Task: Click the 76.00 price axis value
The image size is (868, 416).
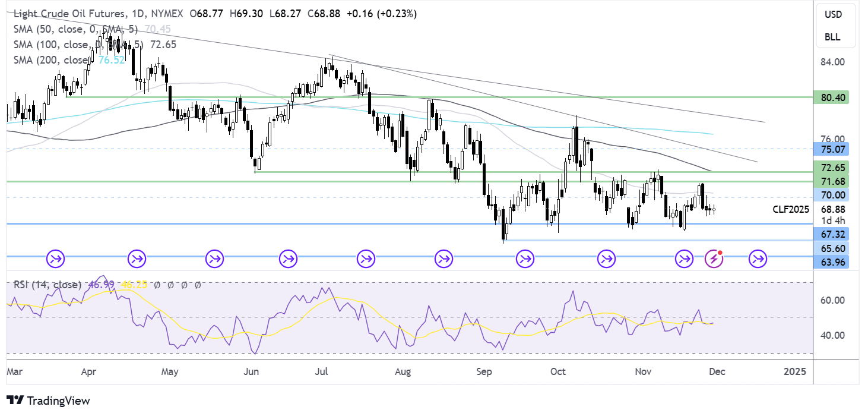Action: tap(832, 138)
